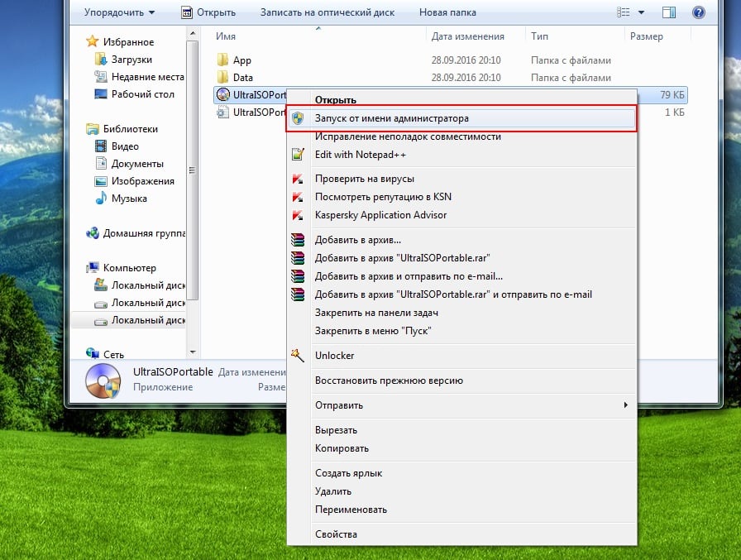
Task: Choose Переименовать in the context menu
Action: (351, 510)
